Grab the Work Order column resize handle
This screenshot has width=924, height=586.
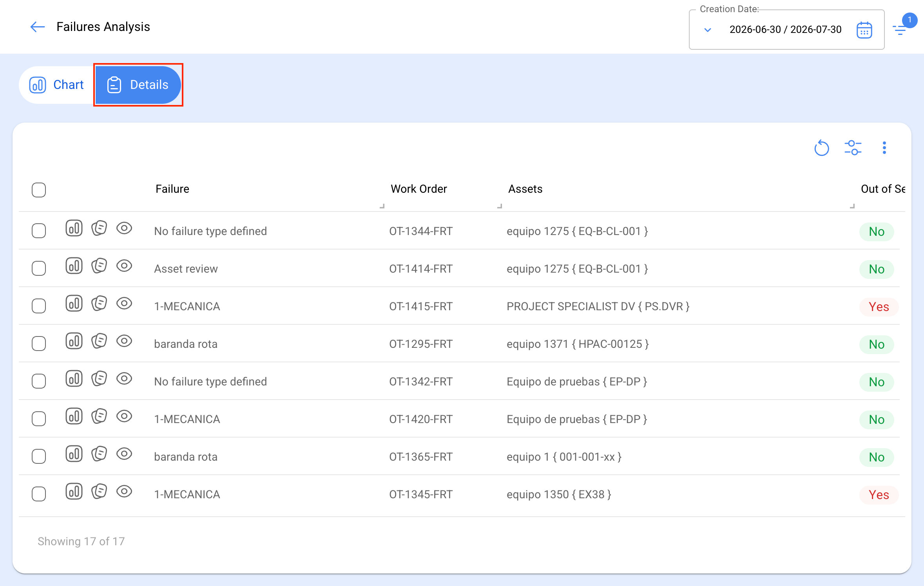coord(500,206)
